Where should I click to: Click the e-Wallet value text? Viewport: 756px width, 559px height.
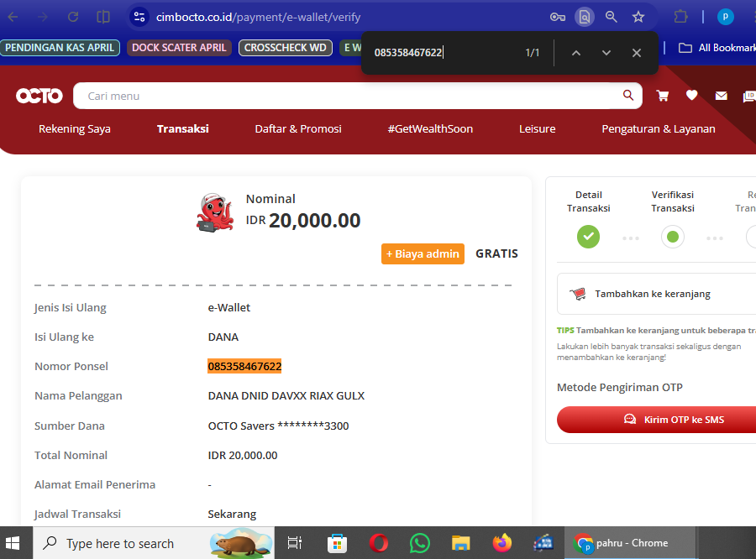pos(229,308)
